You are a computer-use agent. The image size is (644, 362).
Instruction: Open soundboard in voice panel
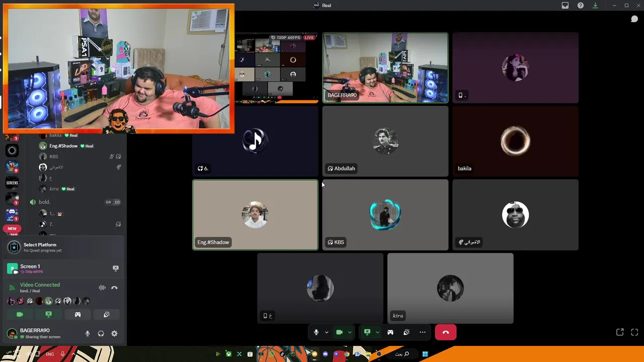[107, 314]
